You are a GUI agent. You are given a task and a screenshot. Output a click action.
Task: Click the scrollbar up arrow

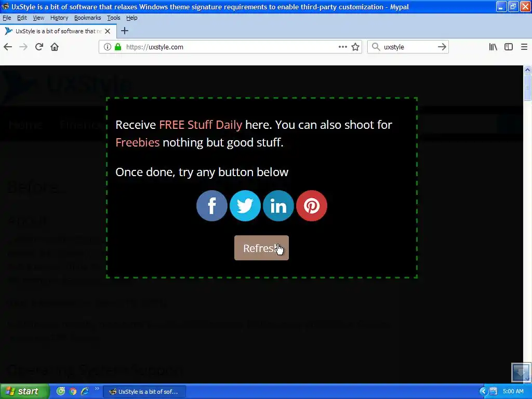click(527, 70)
